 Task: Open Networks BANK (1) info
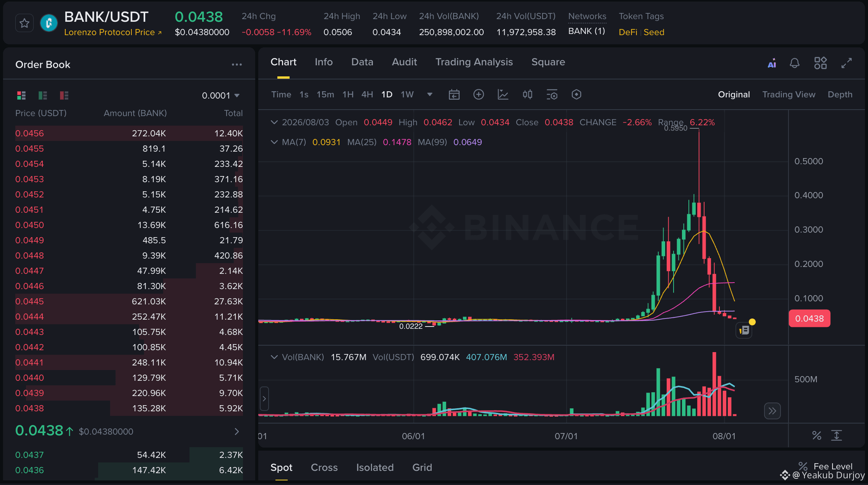[x=587, y=31]
